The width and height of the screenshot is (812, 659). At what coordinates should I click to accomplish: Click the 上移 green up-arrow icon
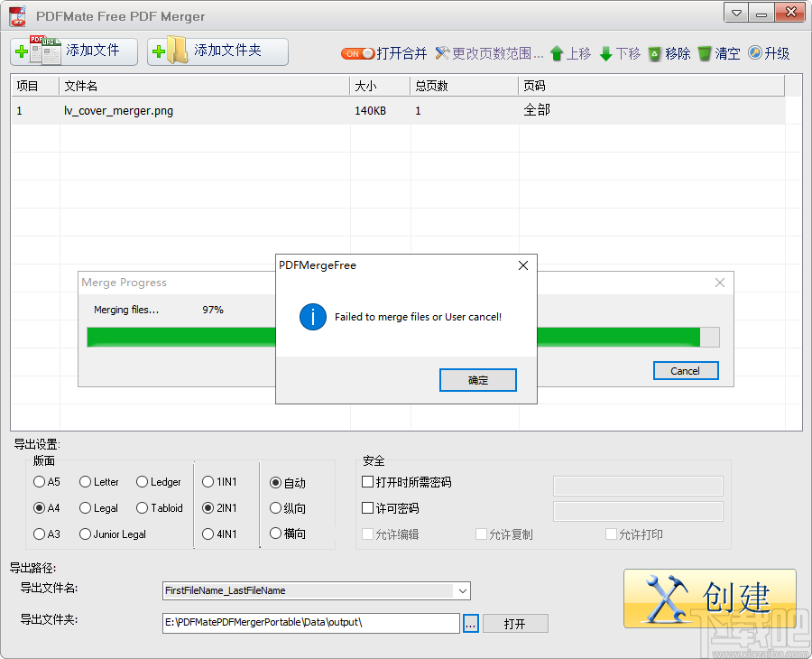coord(558,53)
